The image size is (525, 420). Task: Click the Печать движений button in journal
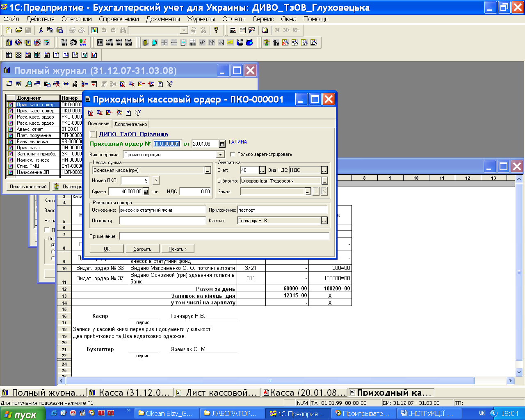28,187
